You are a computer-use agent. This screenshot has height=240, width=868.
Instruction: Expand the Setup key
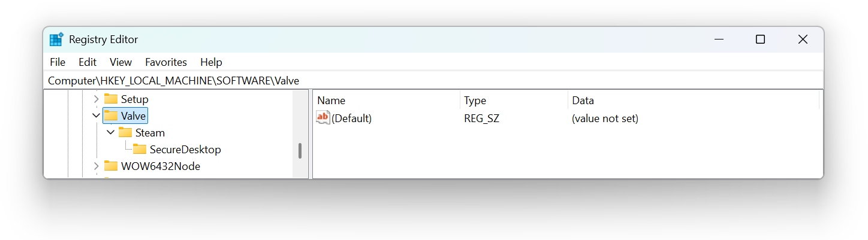point(96,99)
